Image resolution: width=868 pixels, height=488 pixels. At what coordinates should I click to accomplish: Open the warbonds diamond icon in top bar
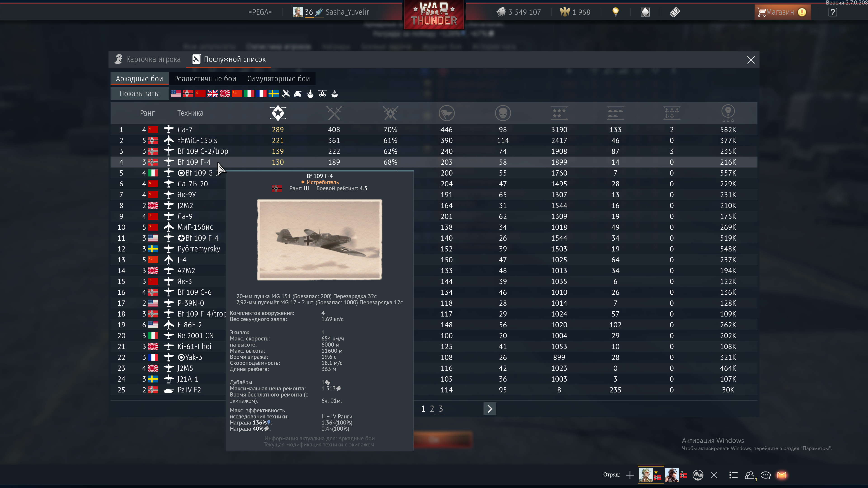point(645,12)
